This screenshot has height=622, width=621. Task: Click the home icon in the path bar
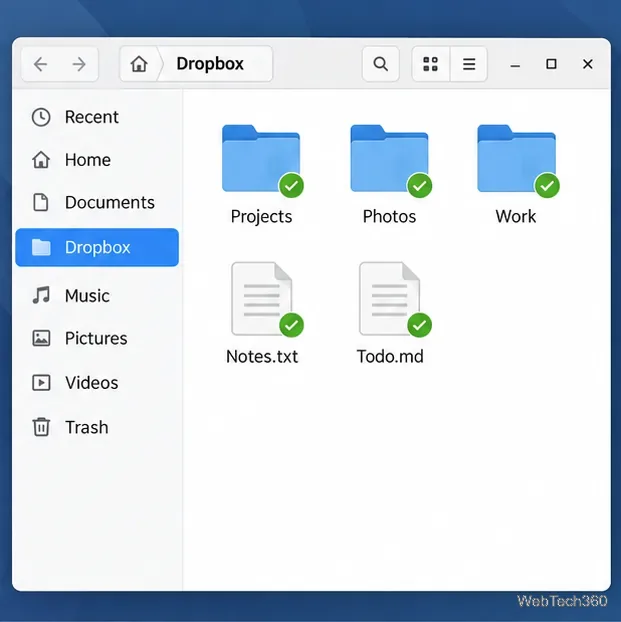(x=139, y=64)
